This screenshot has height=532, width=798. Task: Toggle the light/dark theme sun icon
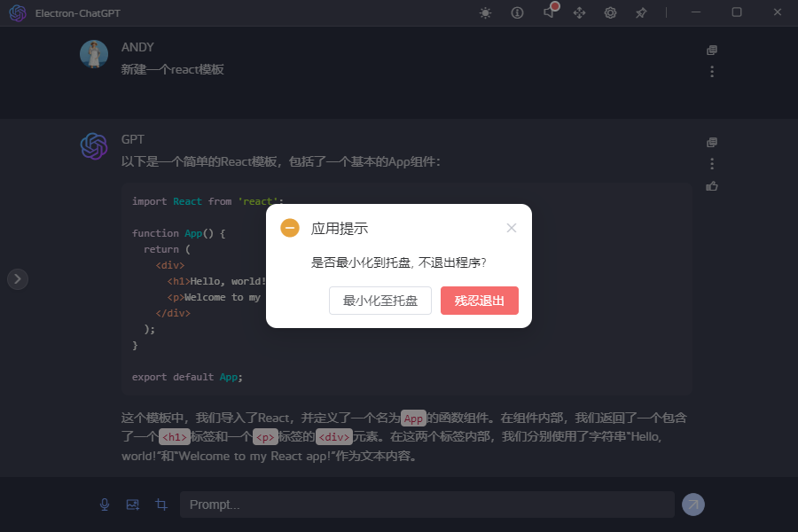point(486,12)
